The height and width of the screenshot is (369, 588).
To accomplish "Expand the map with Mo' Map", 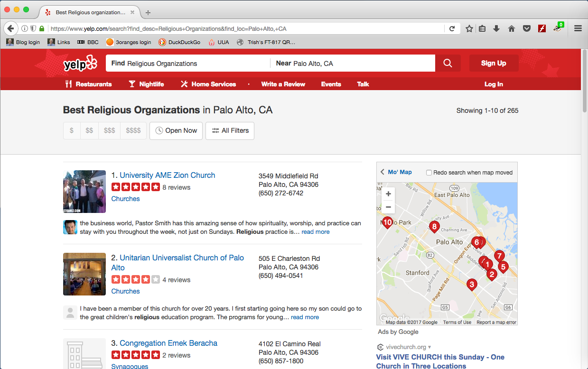I will 396,172.
